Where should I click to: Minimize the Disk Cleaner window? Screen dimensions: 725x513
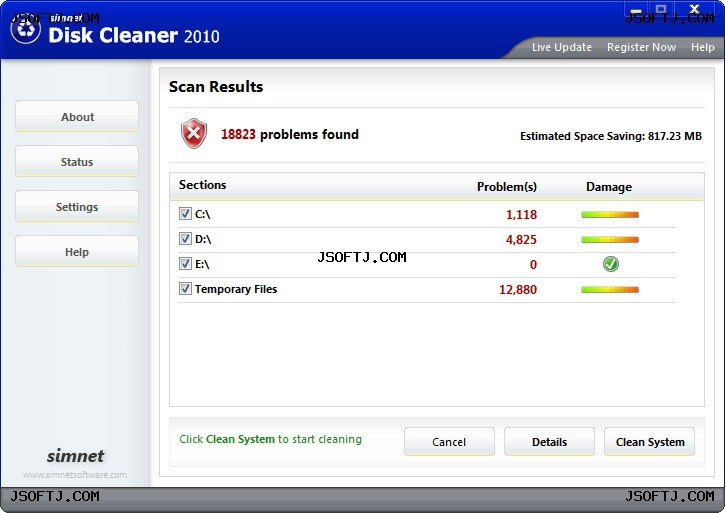637,9
